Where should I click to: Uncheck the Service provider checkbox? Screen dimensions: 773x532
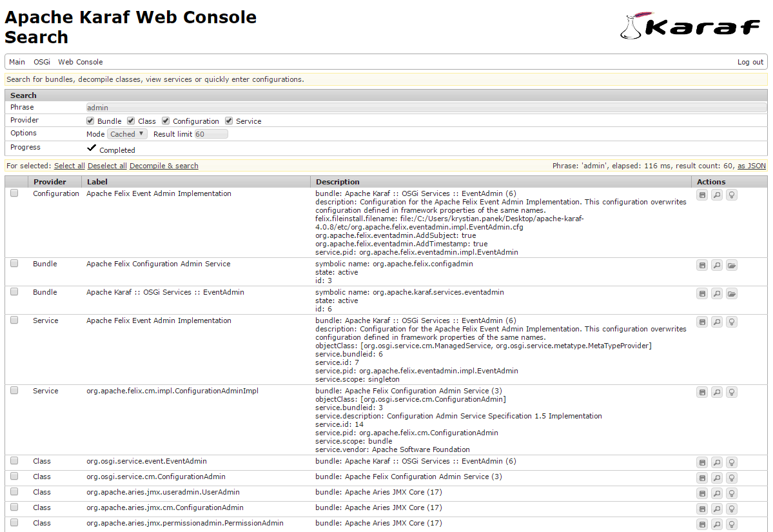pyautogui.click(x=229, y=121)
